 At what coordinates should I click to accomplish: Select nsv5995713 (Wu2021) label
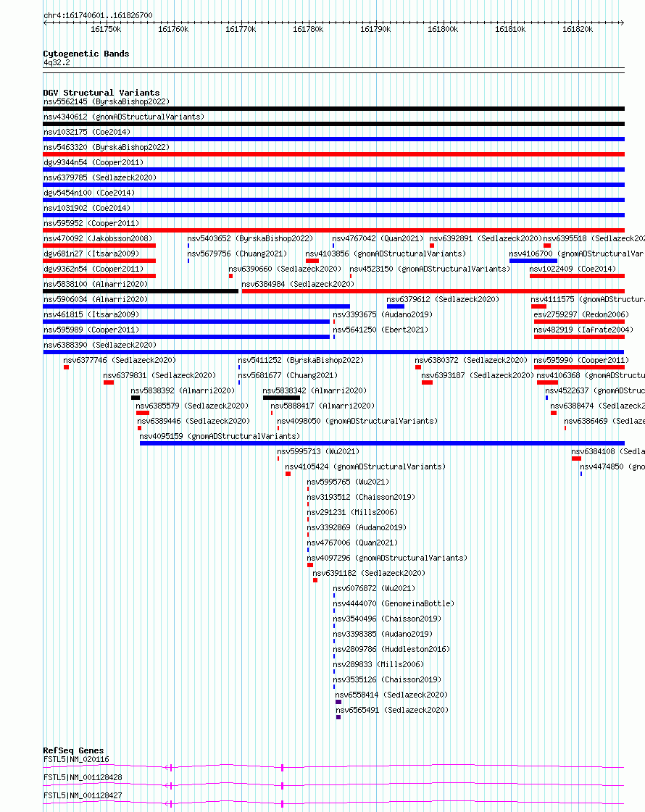click(318, 451)
